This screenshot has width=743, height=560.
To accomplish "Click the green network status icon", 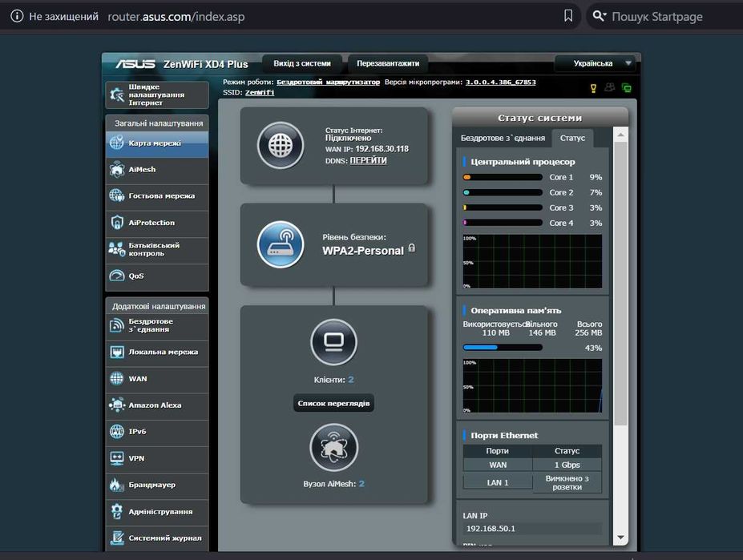I will tap(627, 88).
